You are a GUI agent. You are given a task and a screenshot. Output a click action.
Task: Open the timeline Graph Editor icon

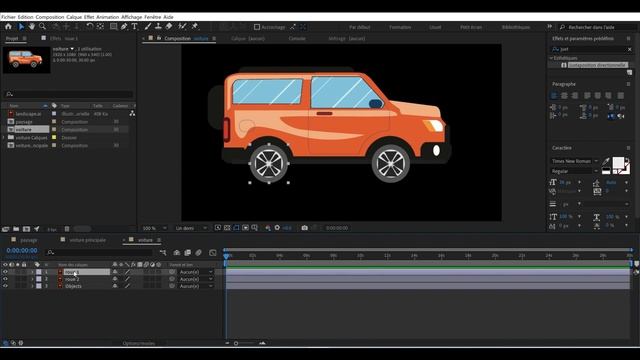click(x=212, y=253)
